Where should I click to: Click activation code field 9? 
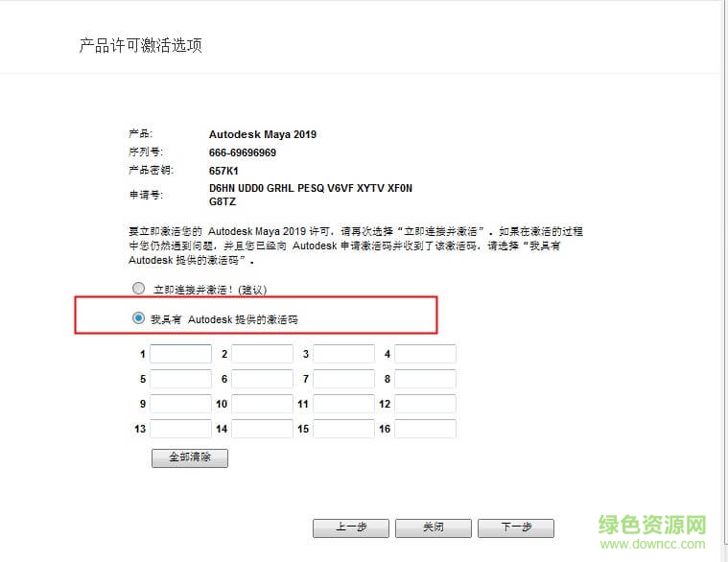pyautogui.click(x=180, y=404)
